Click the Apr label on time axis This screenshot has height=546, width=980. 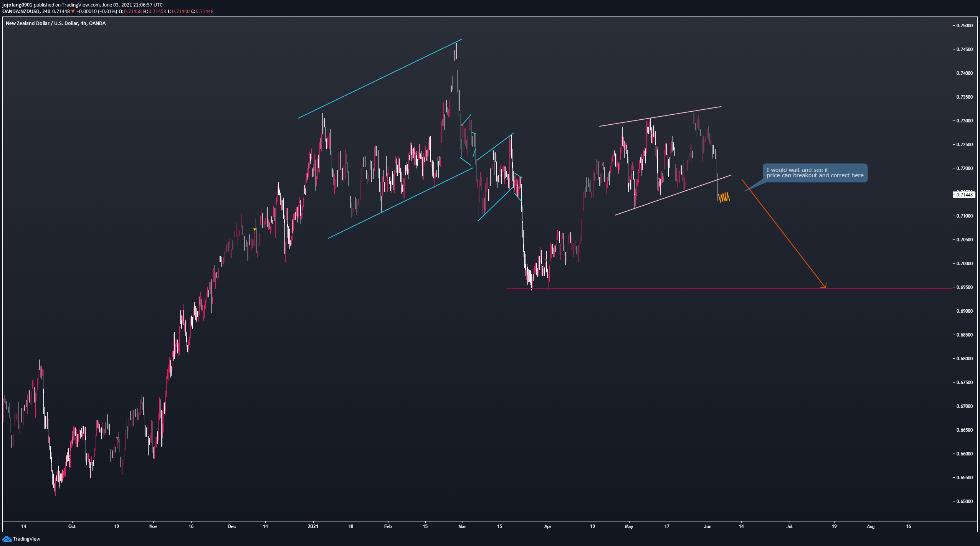[x=548, y=526]
